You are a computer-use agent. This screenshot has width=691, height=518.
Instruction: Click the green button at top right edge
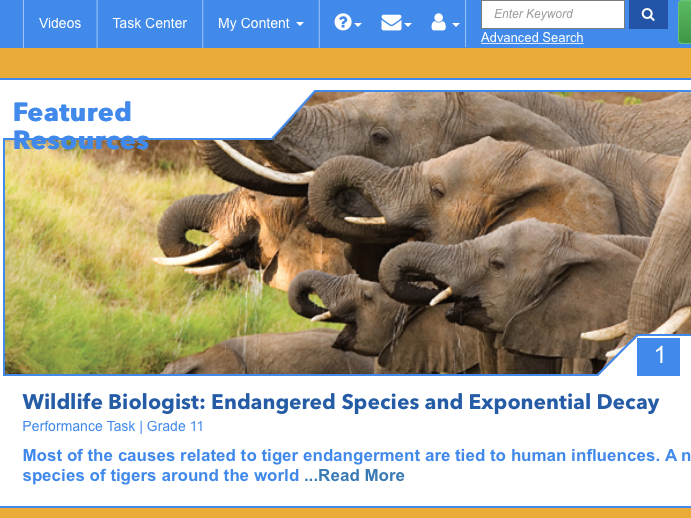pyautogui.click(x=685, y=21)
